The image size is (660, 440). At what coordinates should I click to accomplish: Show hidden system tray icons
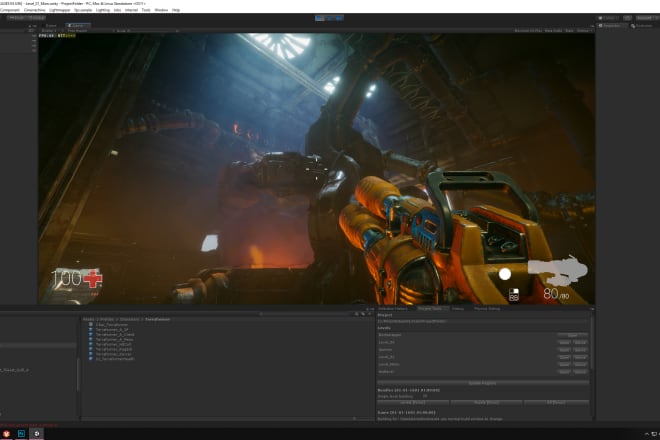pyautogui.click(x=647, y=434)
